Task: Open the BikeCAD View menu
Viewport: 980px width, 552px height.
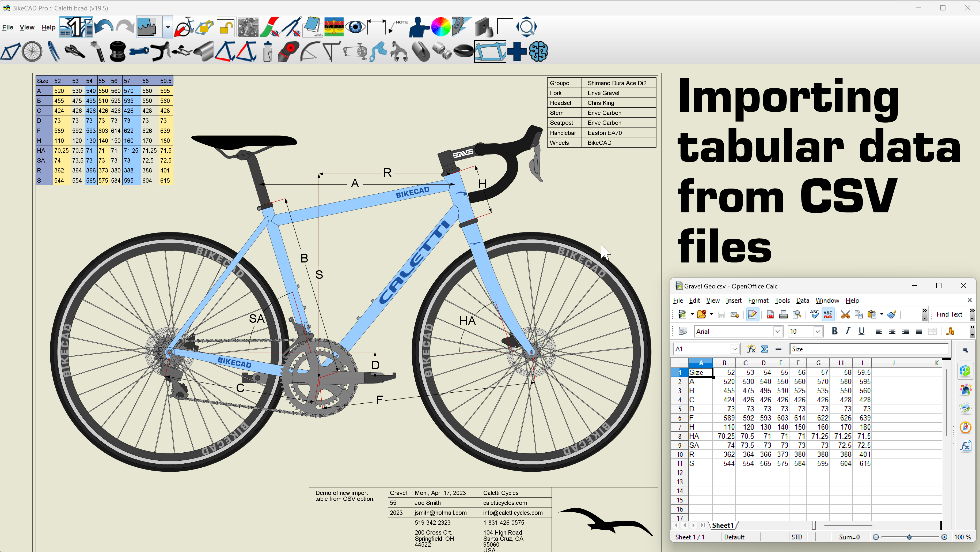Action: coord(27,27)
